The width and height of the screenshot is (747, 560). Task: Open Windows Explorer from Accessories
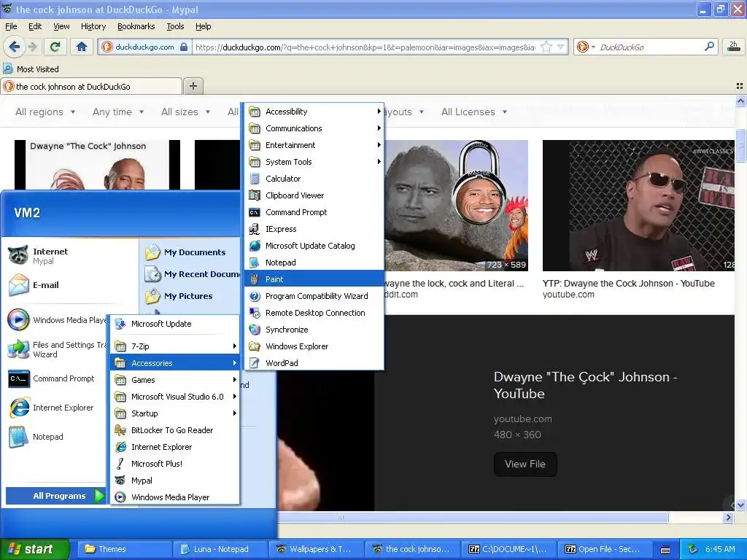pyautogui.click(x=314, y=346)
